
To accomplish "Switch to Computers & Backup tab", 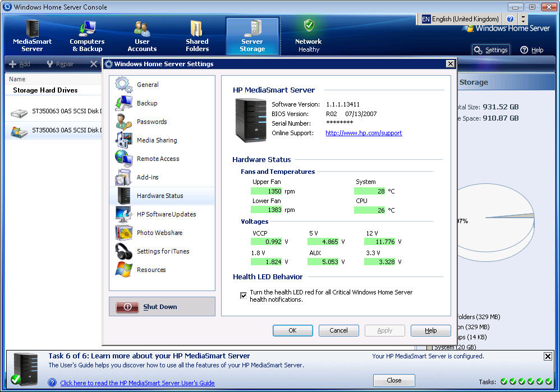I will click(87, 36).
